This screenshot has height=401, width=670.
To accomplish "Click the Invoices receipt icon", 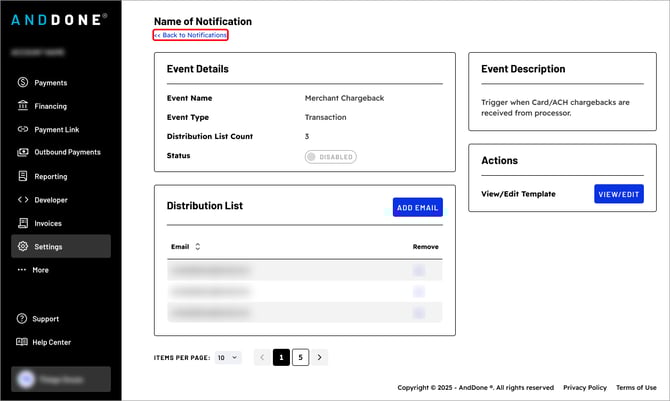I will point(23,223).
